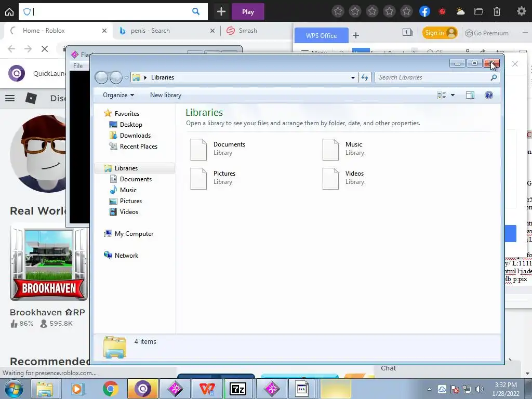
Task: Open browser settings gear icon
Action: 521,11
